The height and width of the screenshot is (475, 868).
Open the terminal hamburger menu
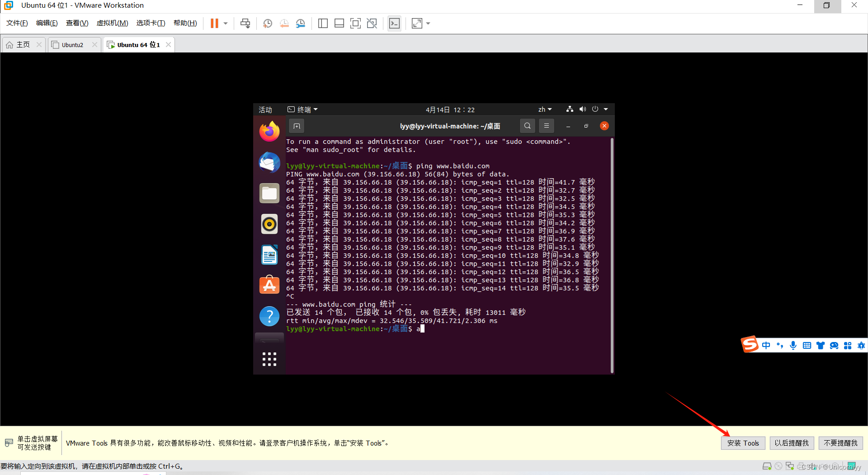tap(547, 126)
